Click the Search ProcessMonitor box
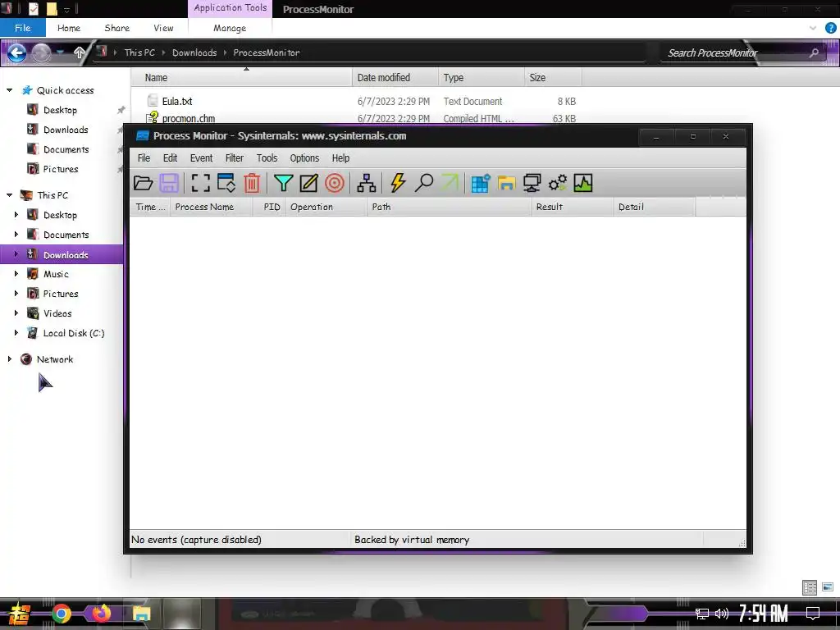This screenshot has height=630, width=840. point(741,53)
